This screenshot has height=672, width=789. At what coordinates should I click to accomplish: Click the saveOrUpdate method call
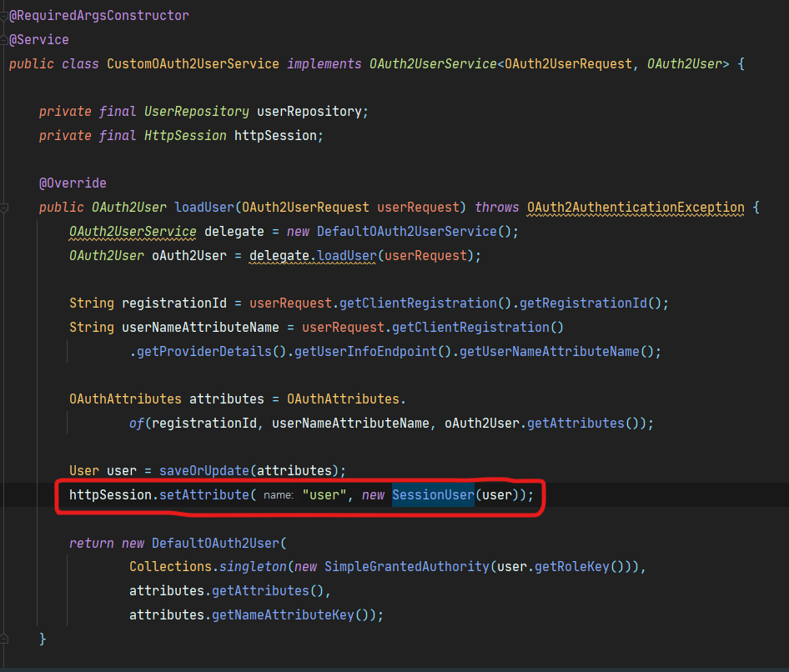(204, 471)
